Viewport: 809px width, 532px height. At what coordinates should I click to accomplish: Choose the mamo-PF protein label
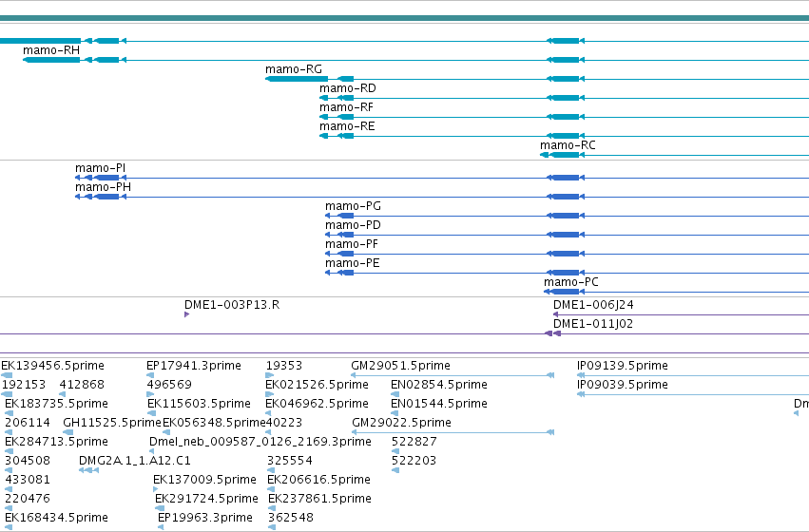[x=352, y=244]
